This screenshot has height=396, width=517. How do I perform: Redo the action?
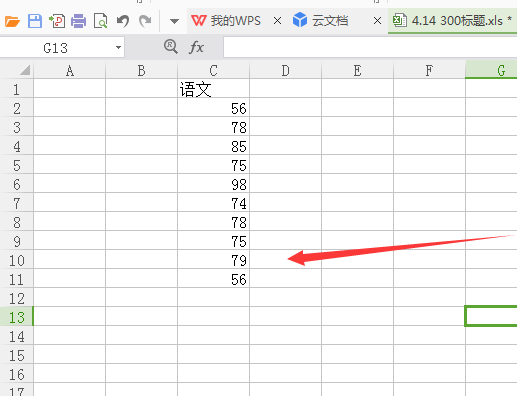(145, 21)
